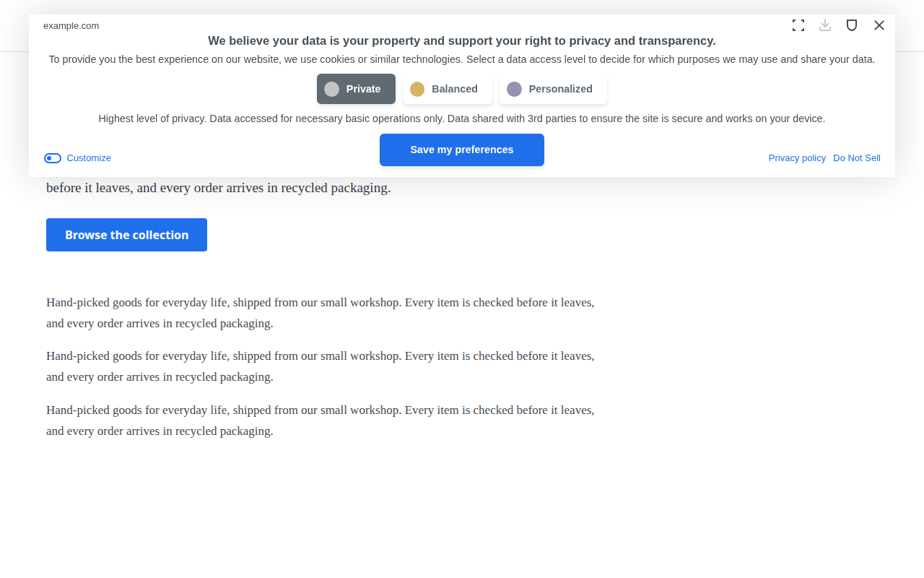Choose the Balanced privacy level
Image resolution: width=924 pixels, height=578 pixels.
448,89
